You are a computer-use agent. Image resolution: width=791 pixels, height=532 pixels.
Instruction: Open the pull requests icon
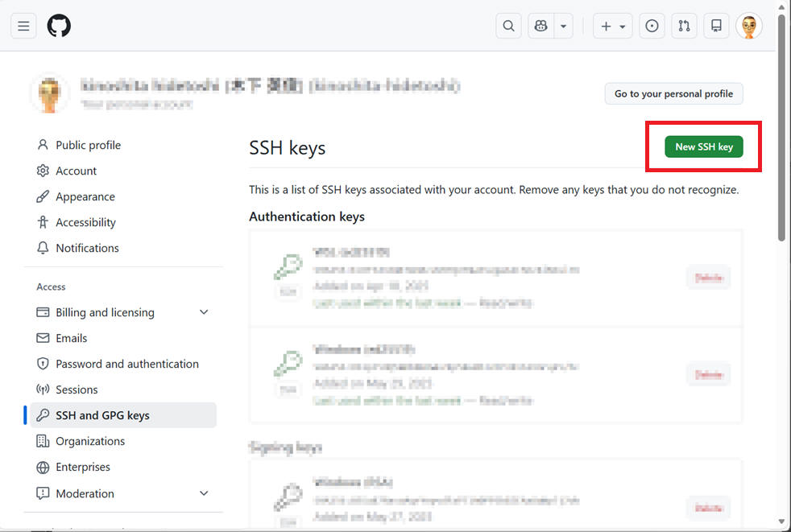pyautogui.click(x=684, y=26)
